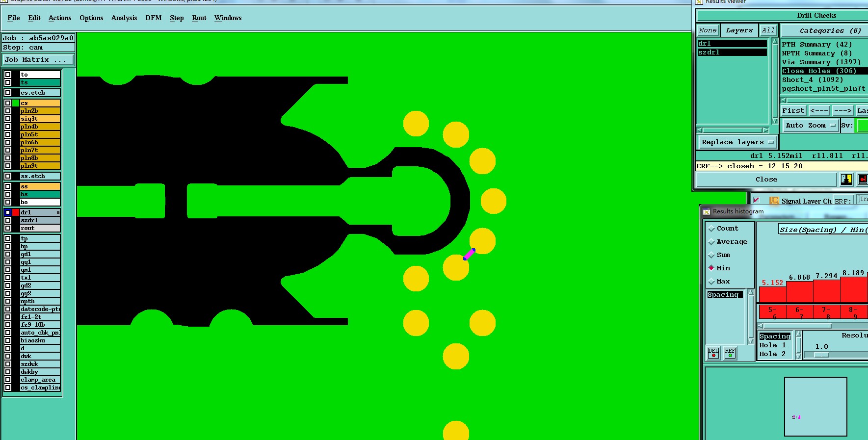Select the clamp_area layer name
868x440 pixels.
[x=40, y=380]
